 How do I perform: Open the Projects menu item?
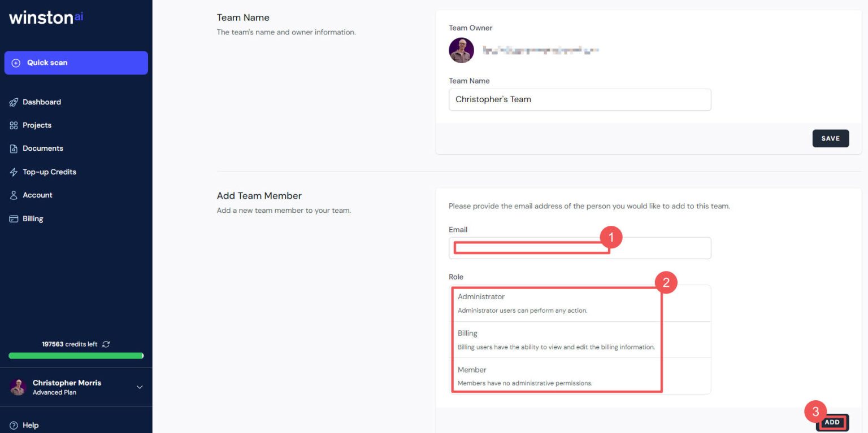(37, 125)
